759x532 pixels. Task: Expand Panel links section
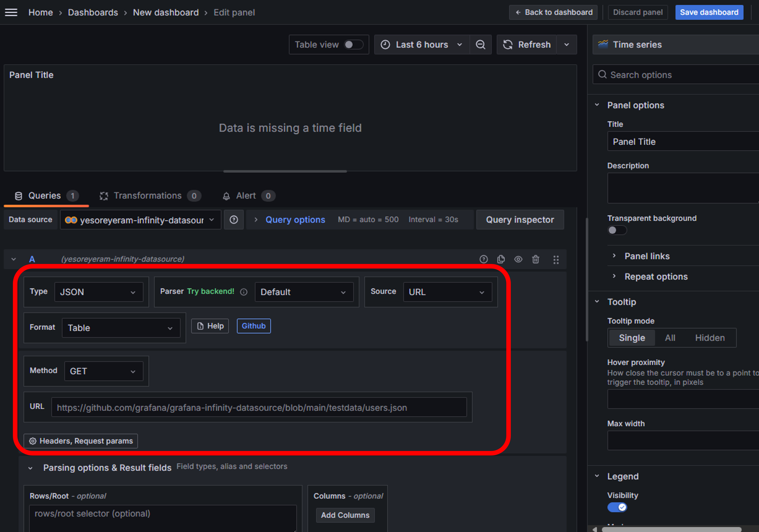tap(647, 256)
